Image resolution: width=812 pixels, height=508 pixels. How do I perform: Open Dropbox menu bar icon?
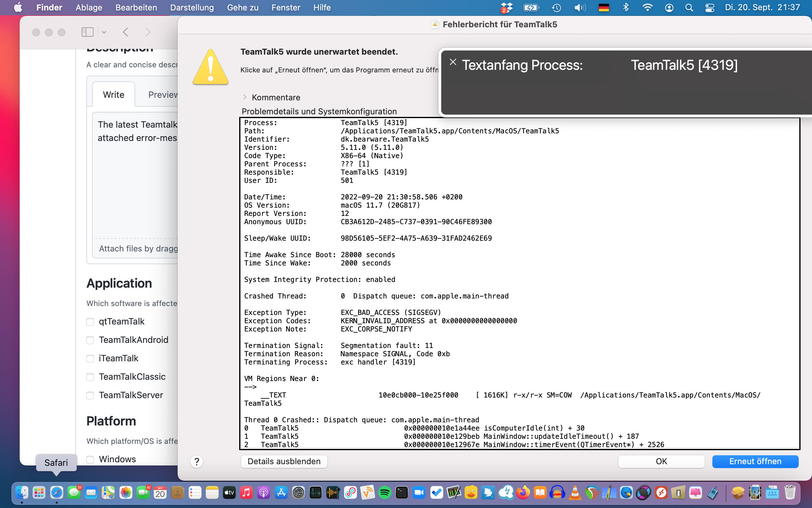[x=507, y=7]
